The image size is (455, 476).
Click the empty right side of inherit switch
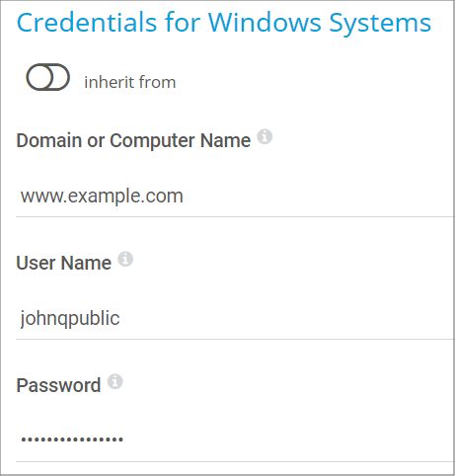pyautogui.click(x=60, y=77)
